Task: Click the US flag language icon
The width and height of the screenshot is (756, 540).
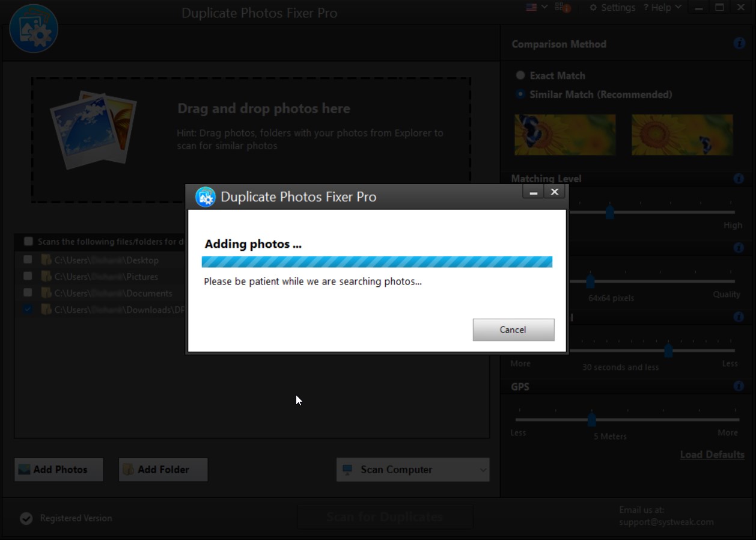Action: (x=529, y=7)
